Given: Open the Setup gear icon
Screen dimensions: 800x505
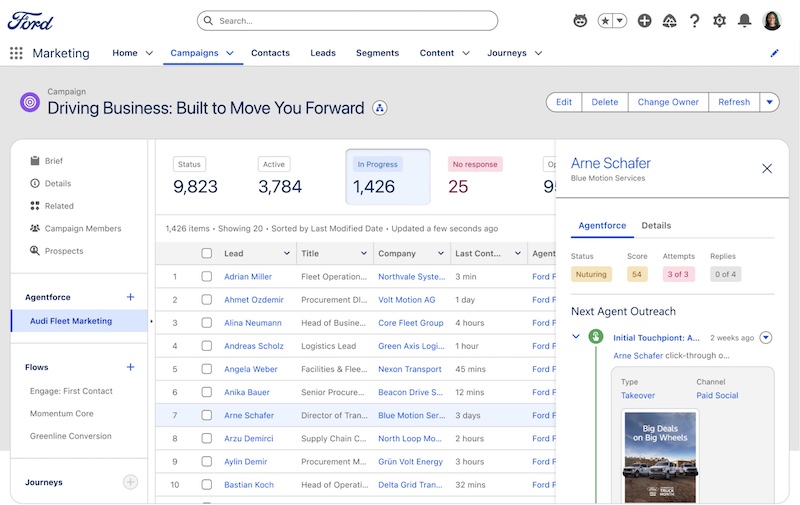Looking at the screenshot, I should point(719,21).
